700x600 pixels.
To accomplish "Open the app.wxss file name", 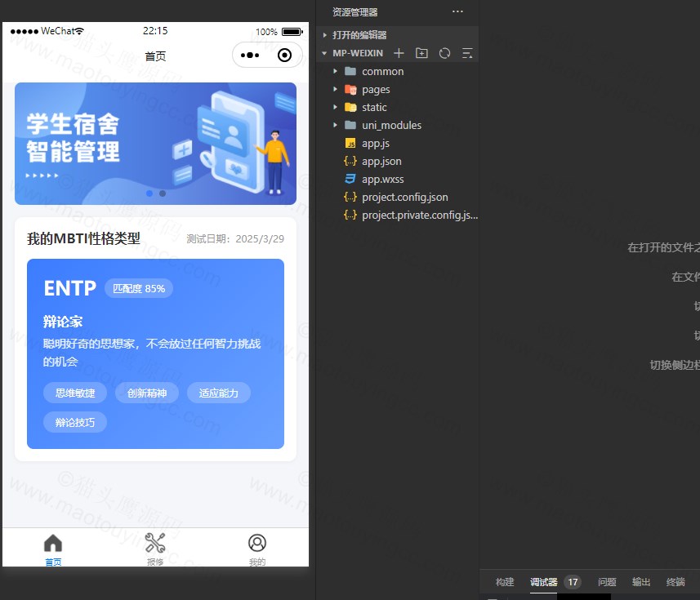I will pyautogui.click(x=383, y=180).
